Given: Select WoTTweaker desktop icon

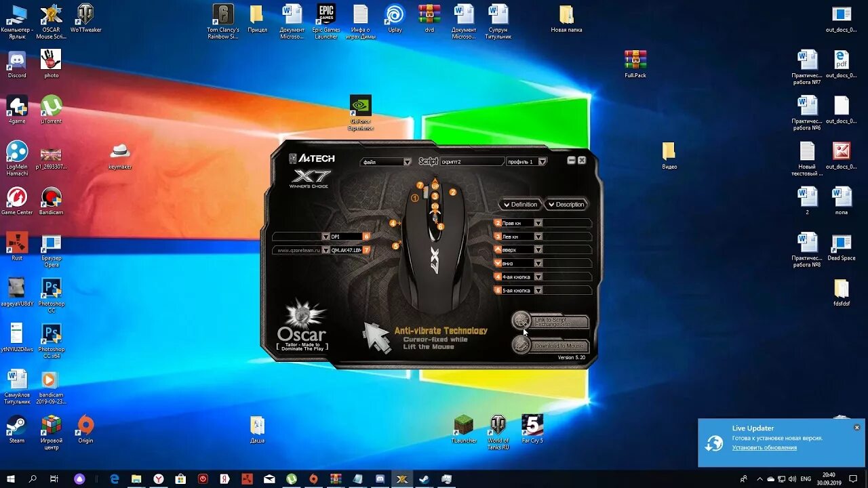Looking at the screenshot, I should (x=85, y=19).
